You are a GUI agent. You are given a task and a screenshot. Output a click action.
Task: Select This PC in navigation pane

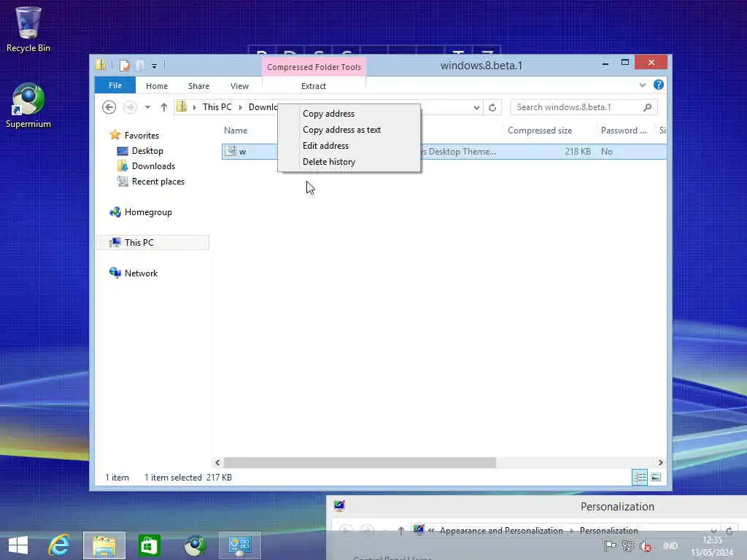click(x=139, y=242)
